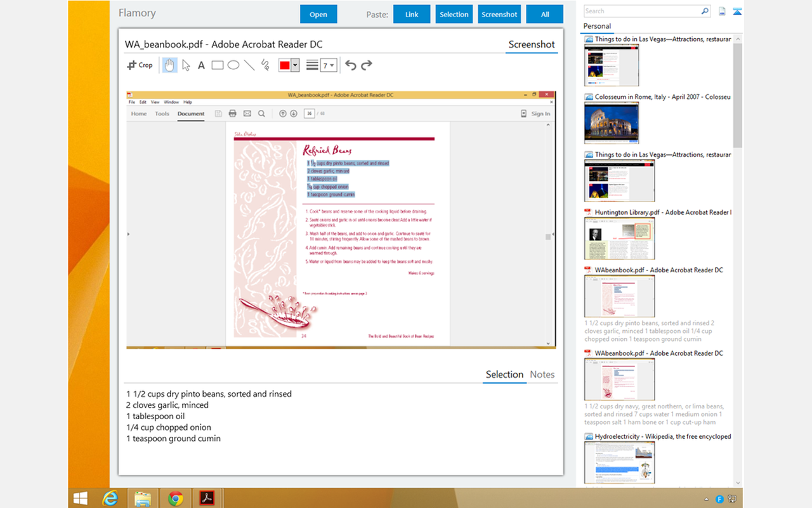The height and width of the screenshot is (508, 812).
Task: Pick the rectangle shape tool
Action: 218,65
